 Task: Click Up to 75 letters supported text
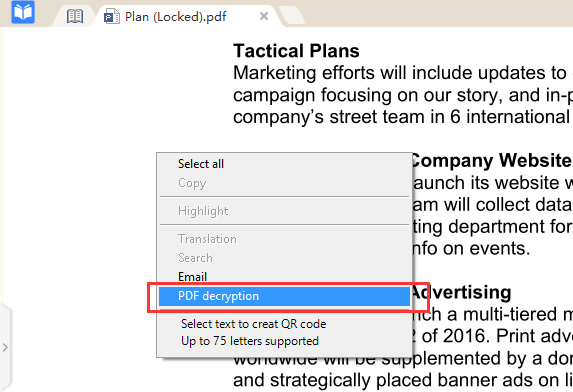coord(250,341)
